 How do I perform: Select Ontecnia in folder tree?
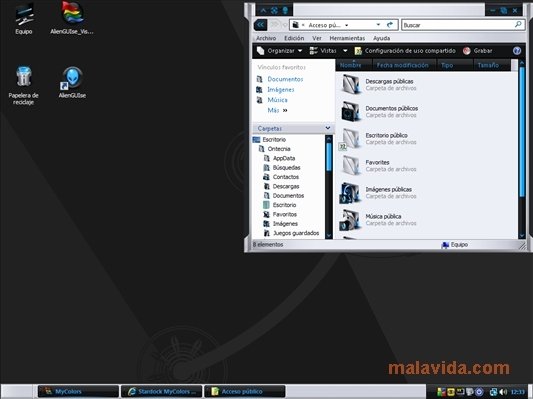click(279, 149)
